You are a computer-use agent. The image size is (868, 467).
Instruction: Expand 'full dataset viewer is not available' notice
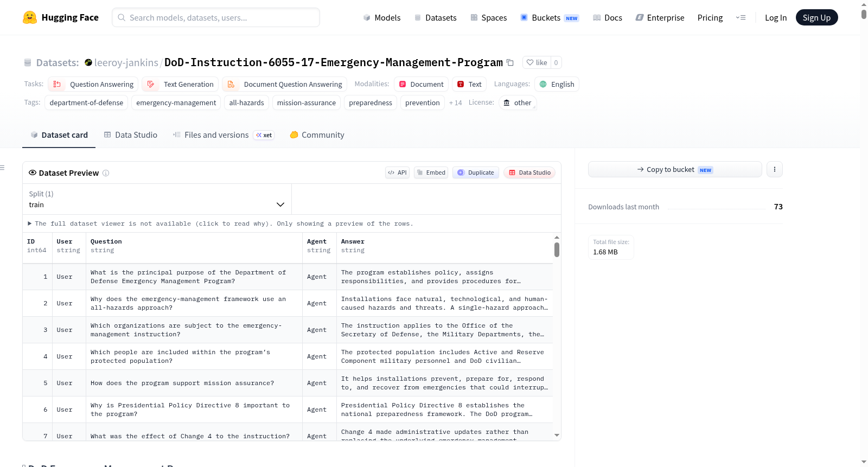coord(220,223)
